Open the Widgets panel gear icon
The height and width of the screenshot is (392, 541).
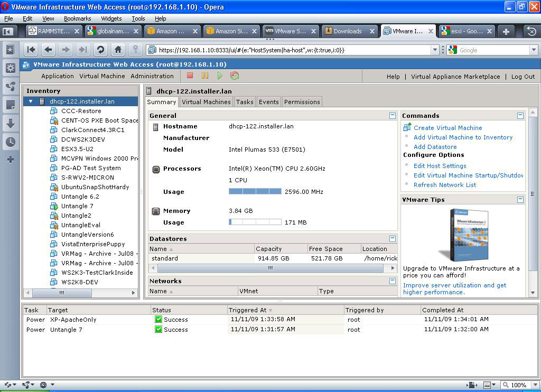(x=11, y=68)
